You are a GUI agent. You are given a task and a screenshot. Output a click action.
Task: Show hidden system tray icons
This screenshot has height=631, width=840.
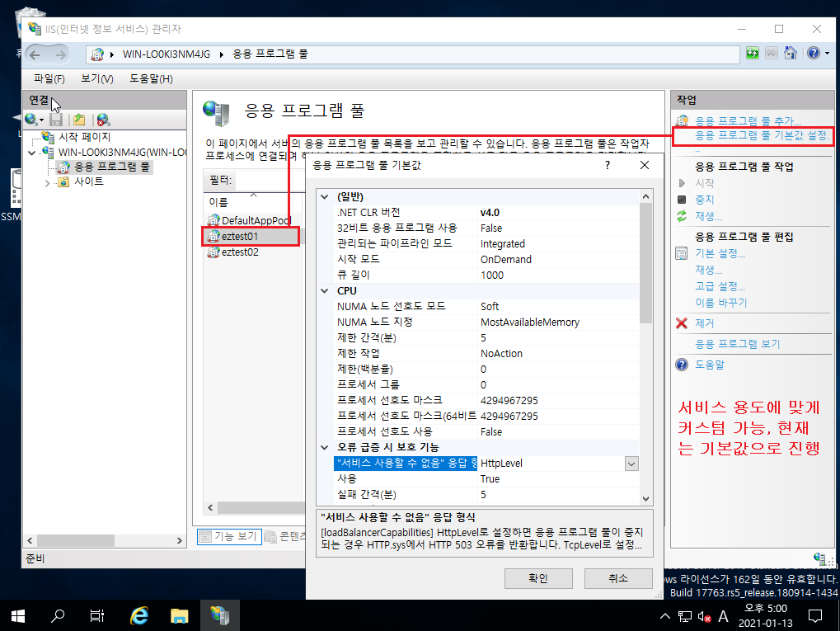click(664, 616)
